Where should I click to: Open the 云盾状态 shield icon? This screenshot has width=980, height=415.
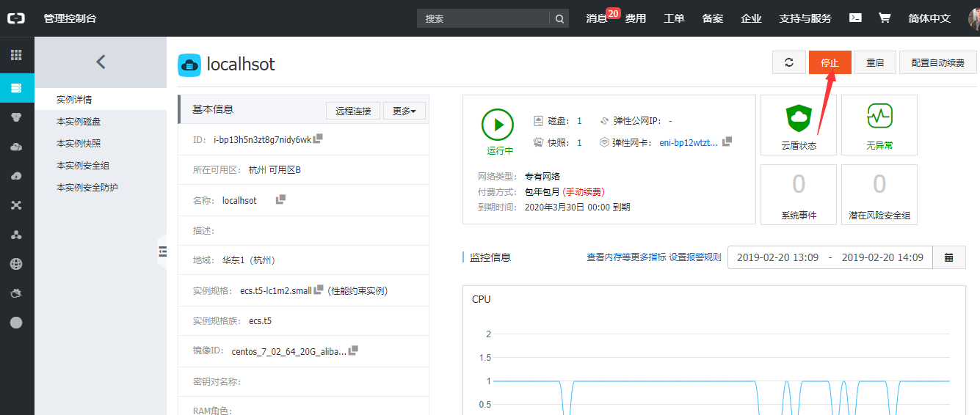coord(799,117)
